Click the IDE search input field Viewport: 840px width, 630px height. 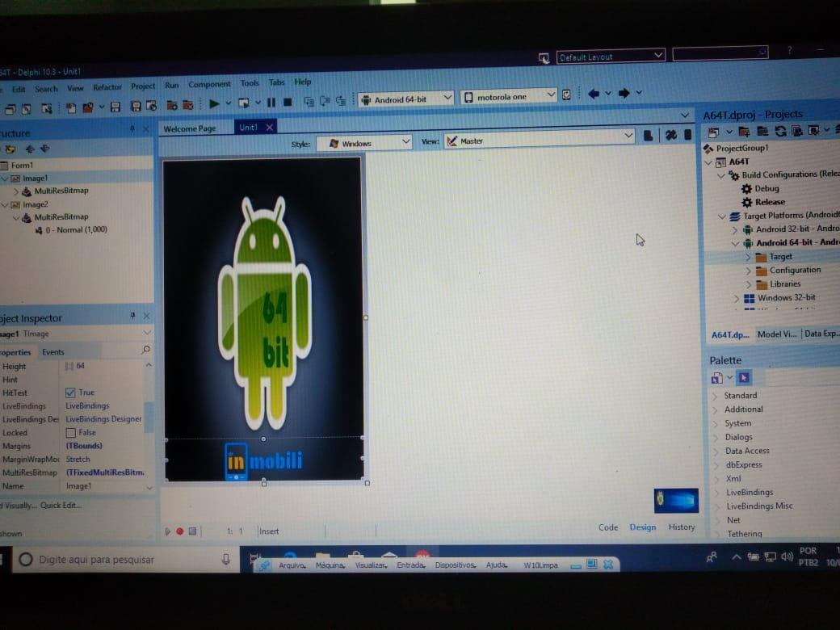[x=720, y=52]
